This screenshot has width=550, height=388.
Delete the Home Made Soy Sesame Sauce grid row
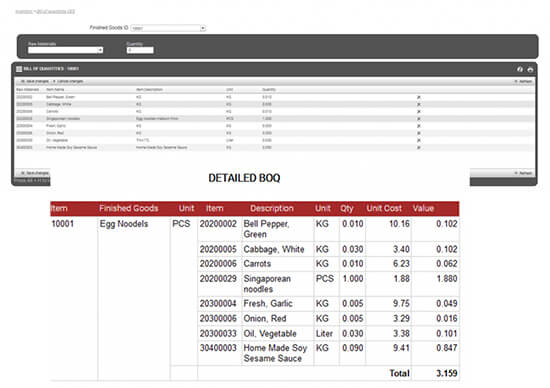[418, 147]
